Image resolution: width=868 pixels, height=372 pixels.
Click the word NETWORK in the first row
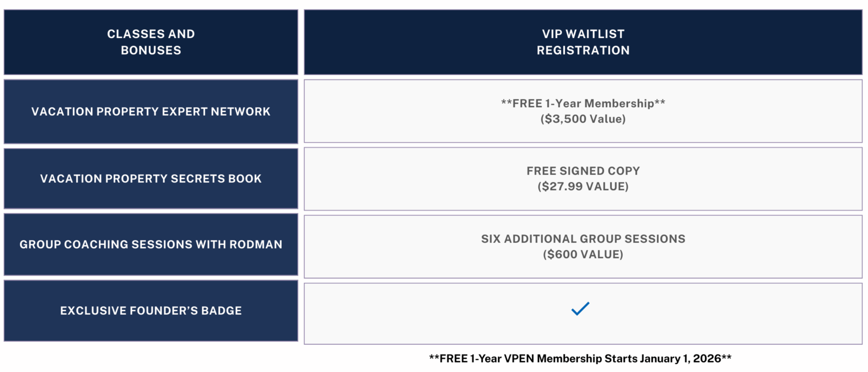coord(240,112)
